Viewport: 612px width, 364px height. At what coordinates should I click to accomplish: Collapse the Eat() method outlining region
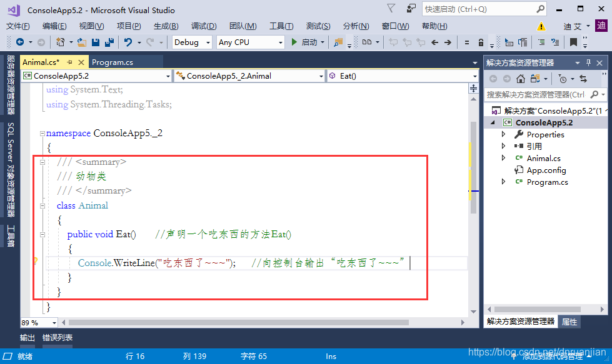[x=43, y=235]
